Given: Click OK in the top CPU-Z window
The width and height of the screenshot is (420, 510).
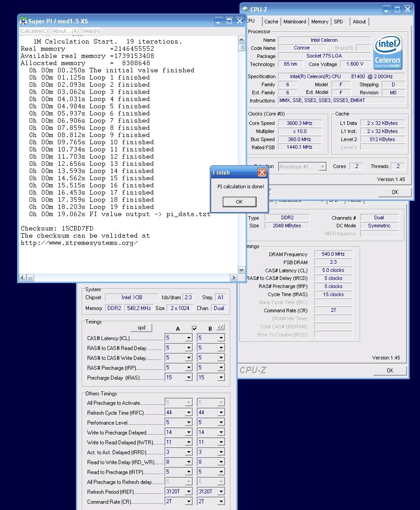Looking at the screenshot, I should tap(395, 192).
